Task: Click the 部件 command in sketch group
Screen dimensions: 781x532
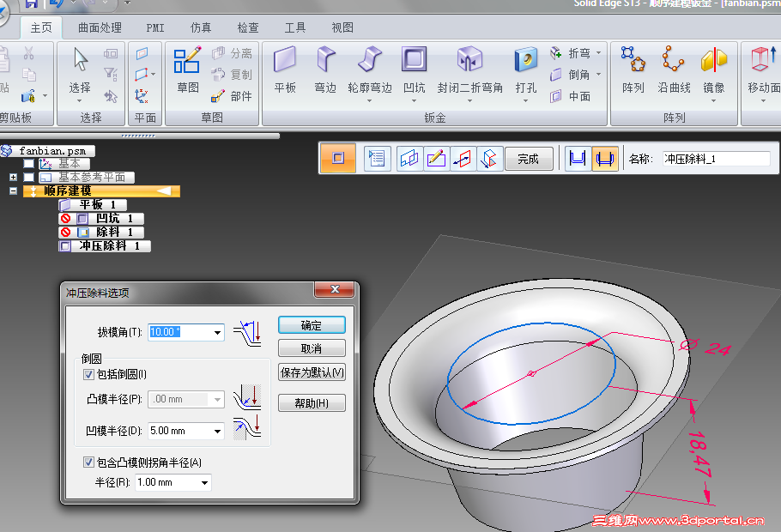Action: pyautogui.click(x=232, y=96)
